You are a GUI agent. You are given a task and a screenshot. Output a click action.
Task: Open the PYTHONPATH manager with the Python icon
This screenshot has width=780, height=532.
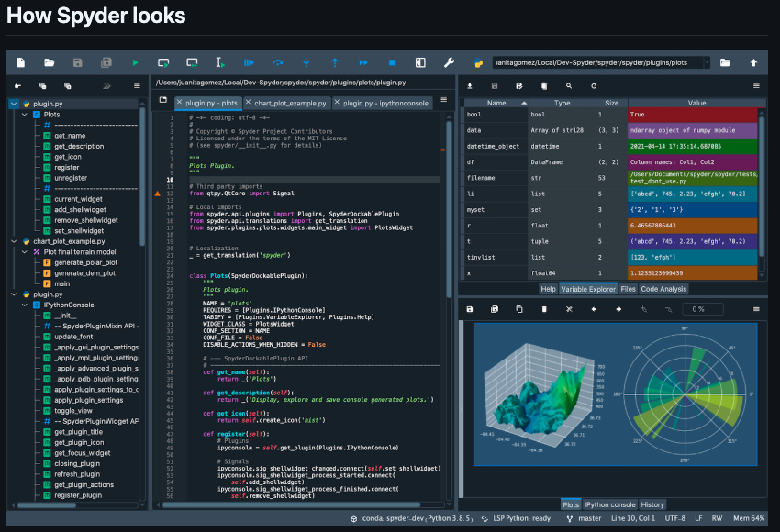[478, 62]
